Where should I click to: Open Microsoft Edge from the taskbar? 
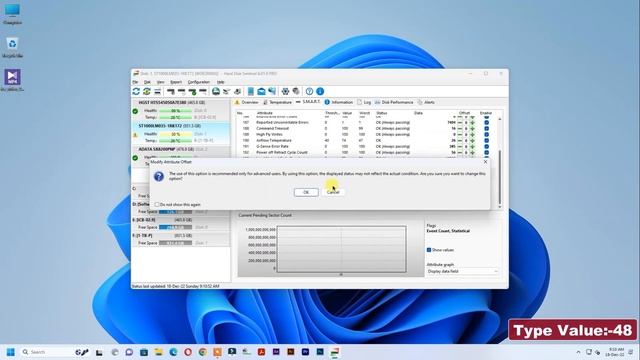tap(173, 352)
